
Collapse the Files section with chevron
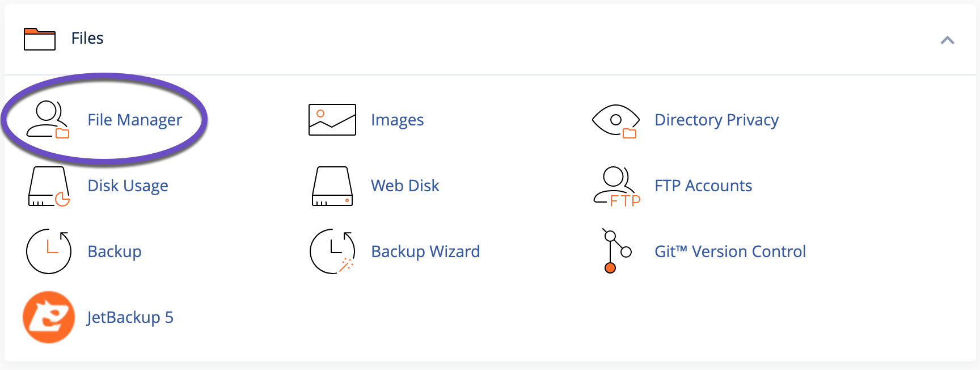pos(947,40)
